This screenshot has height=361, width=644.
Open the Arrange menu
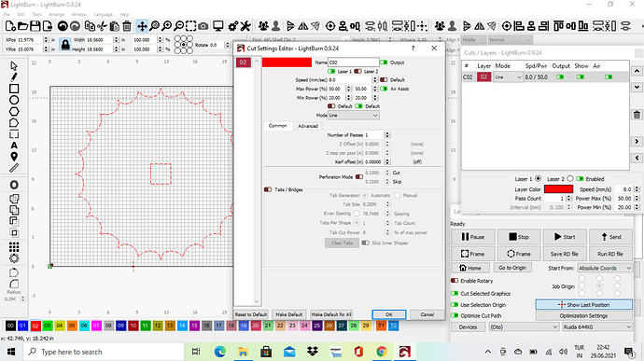(56, 14)
